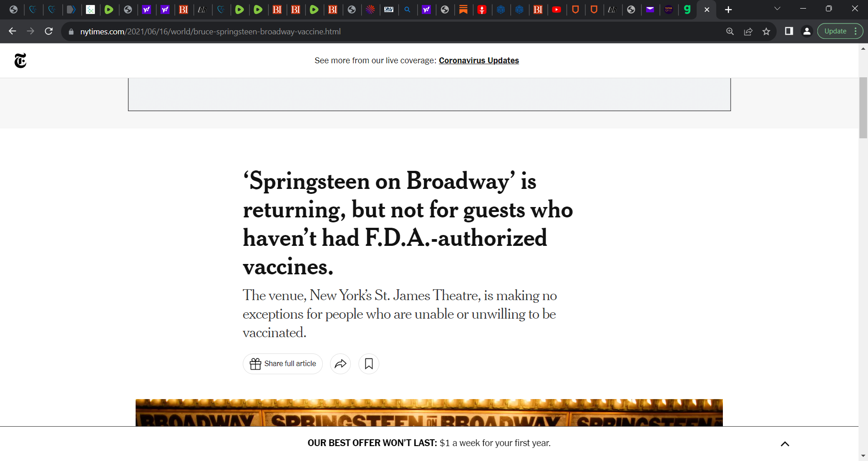Switch to the HW icon tab
Viewport: 868px width, 461px height.
coord(389,9)
